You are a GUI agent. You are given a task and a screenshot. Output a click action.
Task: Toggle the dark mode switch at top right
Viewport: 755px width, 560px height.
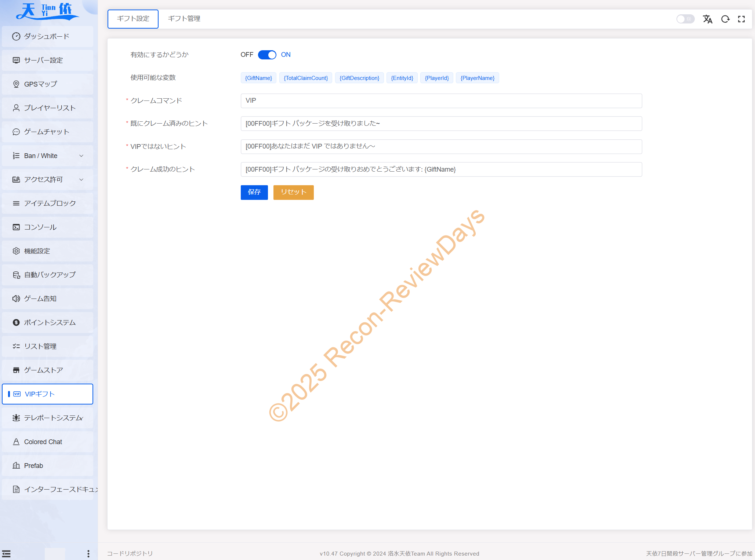pos(685,19)
